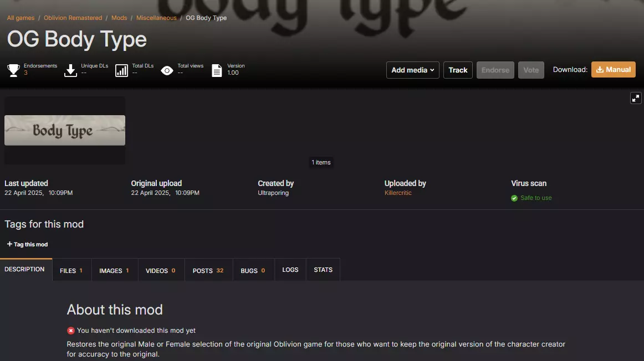The image size is (644, 361).
Task: Click the Unique DLs download icon
Action: click(x=70, y=70)
